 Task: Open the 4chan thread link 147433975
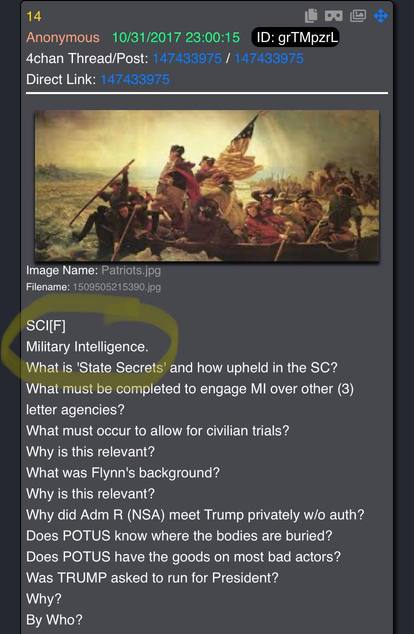(x=187, y=59)
